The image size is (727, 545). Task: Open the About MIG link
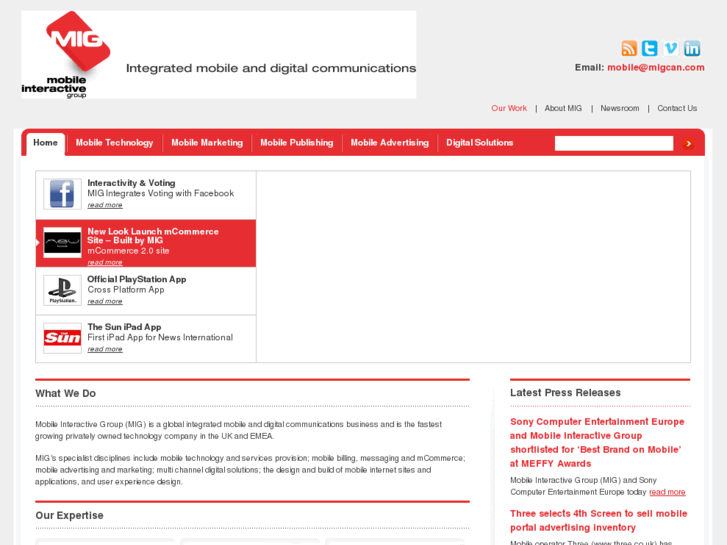point(563,108)
